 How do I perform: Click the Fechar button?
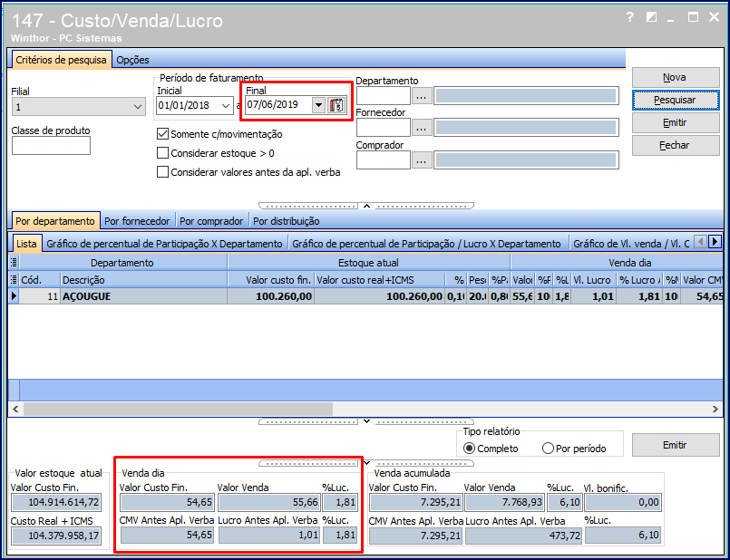[x=675, y=145]
